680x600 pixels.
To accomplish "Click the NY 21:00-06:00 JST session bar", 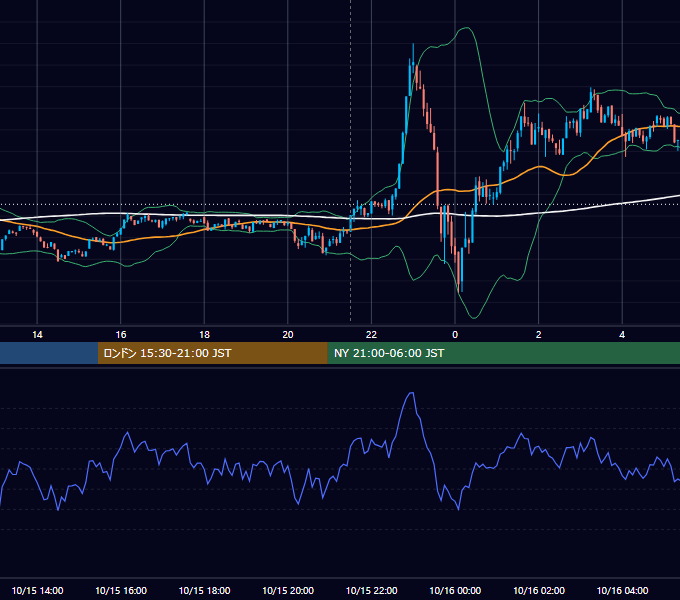I will click(x=503, y=353).
